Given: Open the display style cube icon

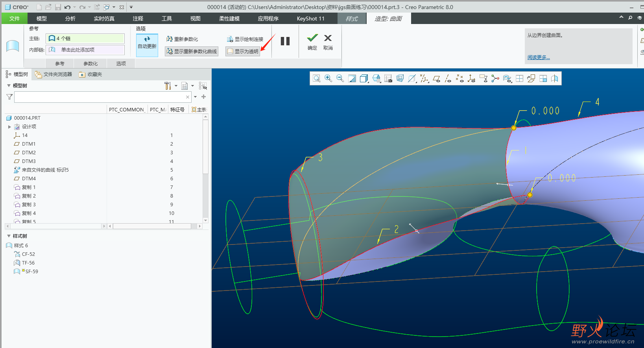Looking at the screenshot, I should [x=364, y=78].
